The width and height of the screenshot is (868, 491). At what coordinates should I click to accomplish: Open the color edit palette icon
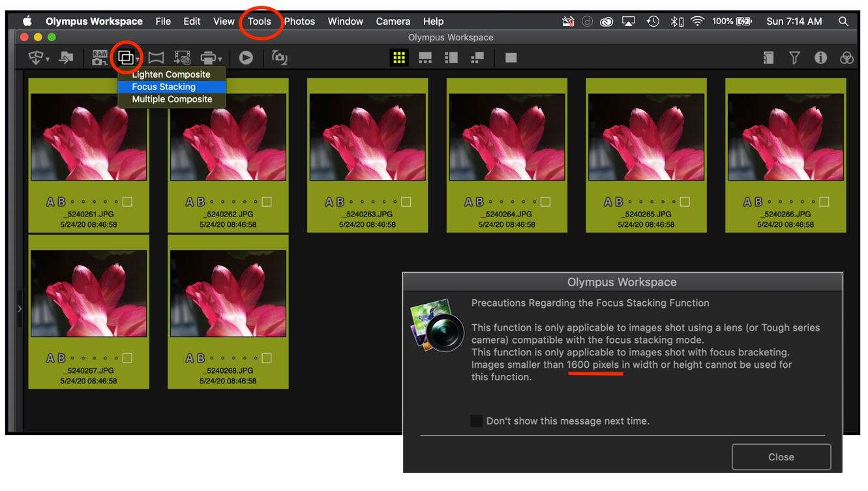[846, 58]
